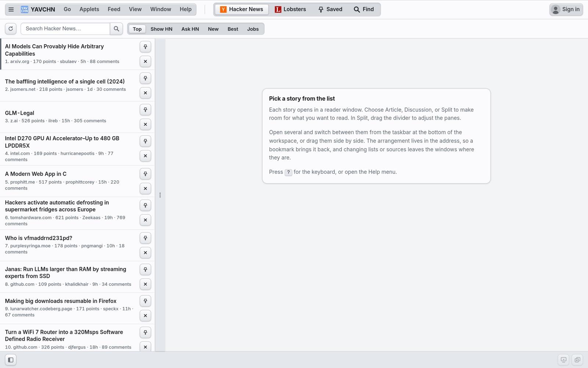Open the Window menu
Image resolution: width=588 pixels, height=368 pixels.
[x=161, y=10]
